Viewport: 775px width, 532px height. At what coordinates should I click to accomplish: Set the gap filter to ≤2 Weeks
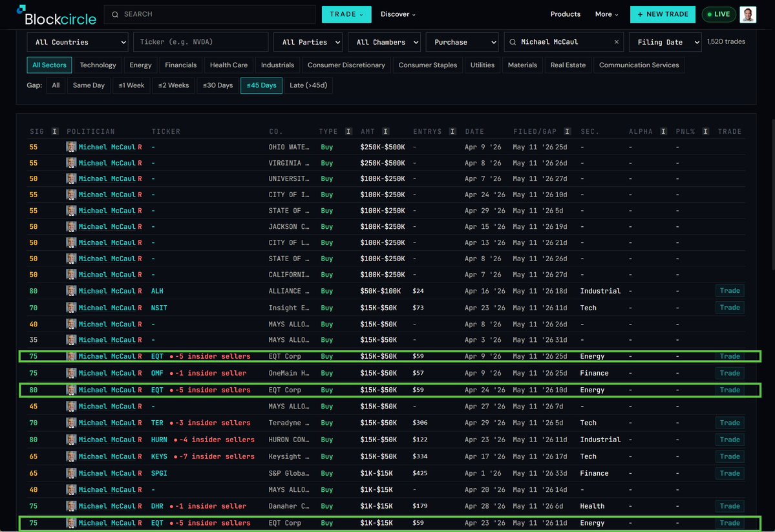[173, 85]
